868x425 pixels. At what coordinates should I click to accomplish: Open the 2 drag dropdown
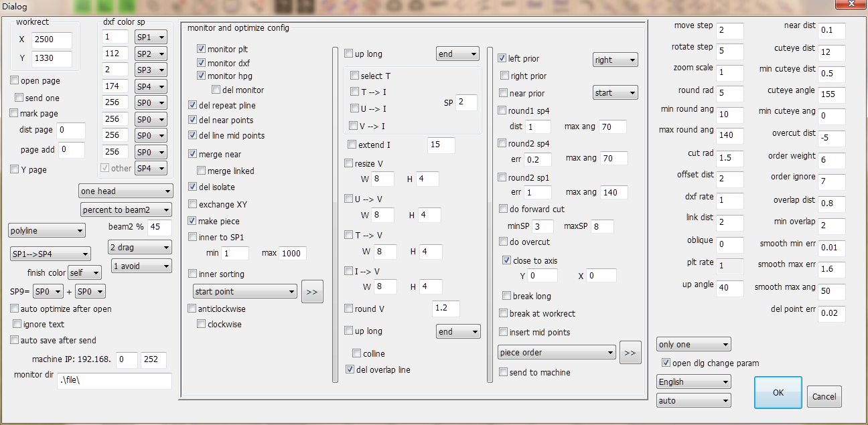pyautogui.click(x=140, y=248)
